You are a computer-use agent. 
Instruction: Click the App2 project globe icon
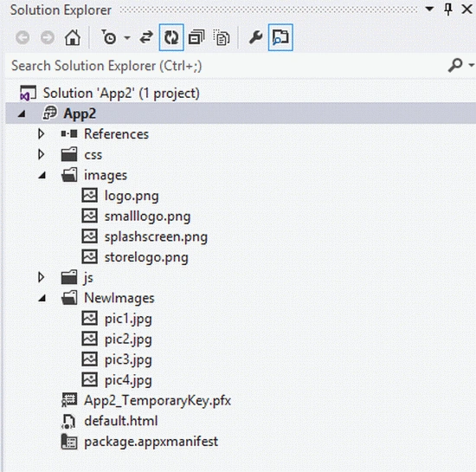49,113
